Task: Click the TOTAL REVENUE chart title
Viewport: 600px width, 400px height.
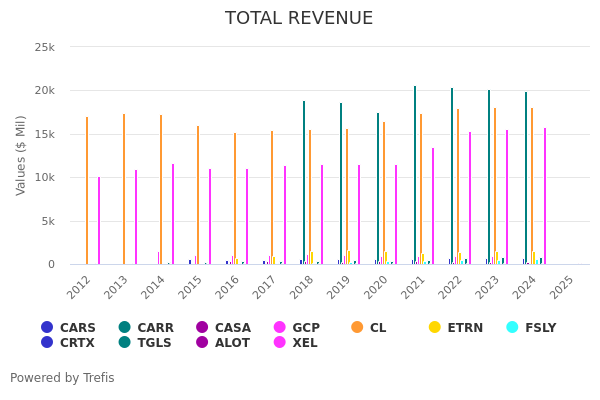Action: tap(299, 18)
